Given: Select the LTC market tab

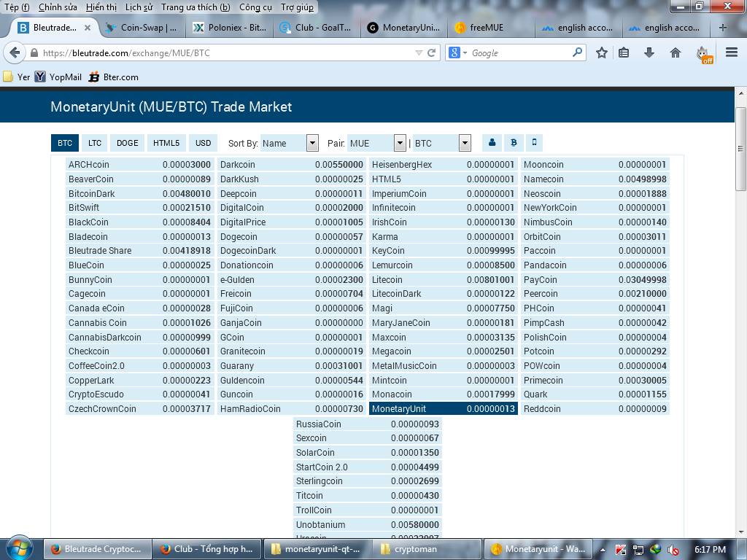Looking at the screenshot, I should tap(95, 143).
